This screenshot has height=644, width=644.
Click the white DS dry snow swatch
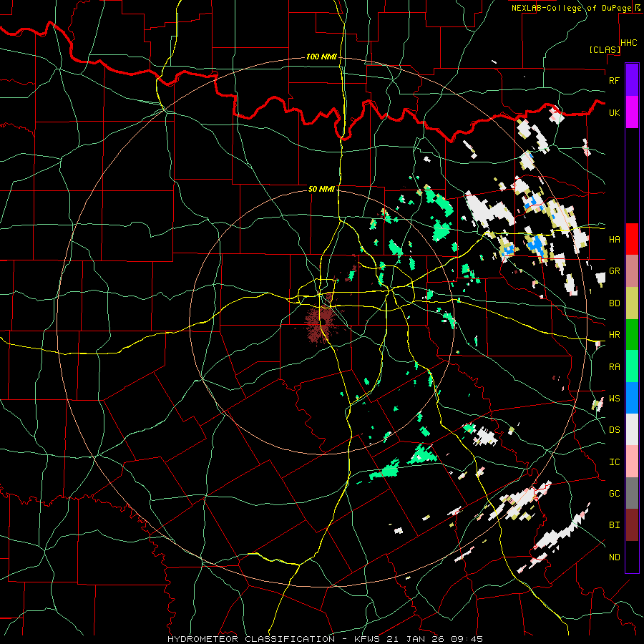[632, 429]
